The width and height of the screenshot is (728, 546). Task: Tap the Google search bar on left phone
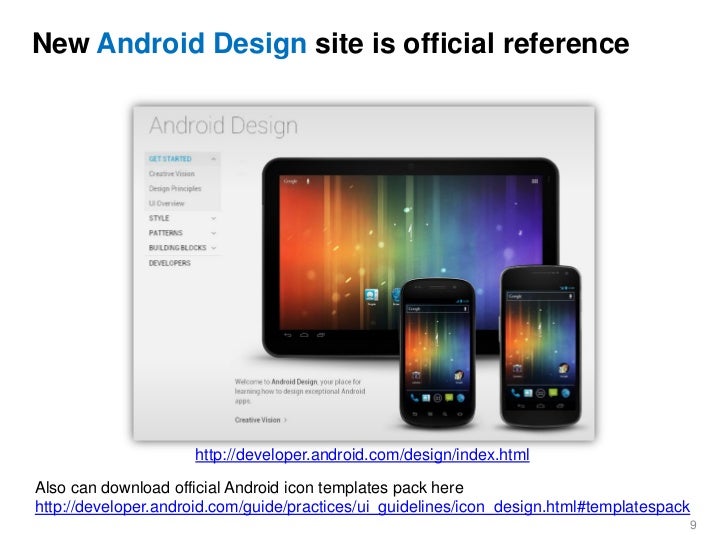pyautogui.click(x=437, y=309)
